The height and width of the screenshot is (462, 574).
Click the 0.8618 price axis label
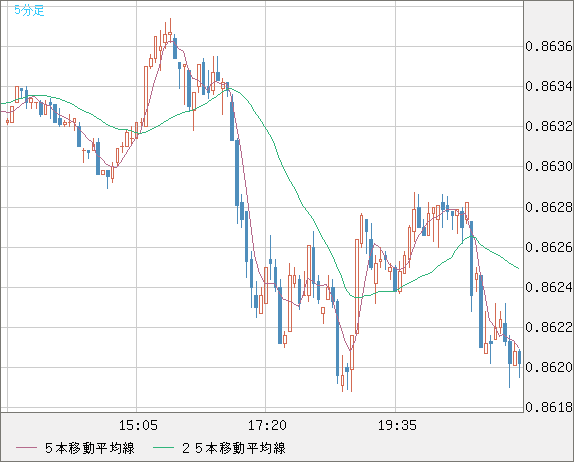[x=549, y=407]
